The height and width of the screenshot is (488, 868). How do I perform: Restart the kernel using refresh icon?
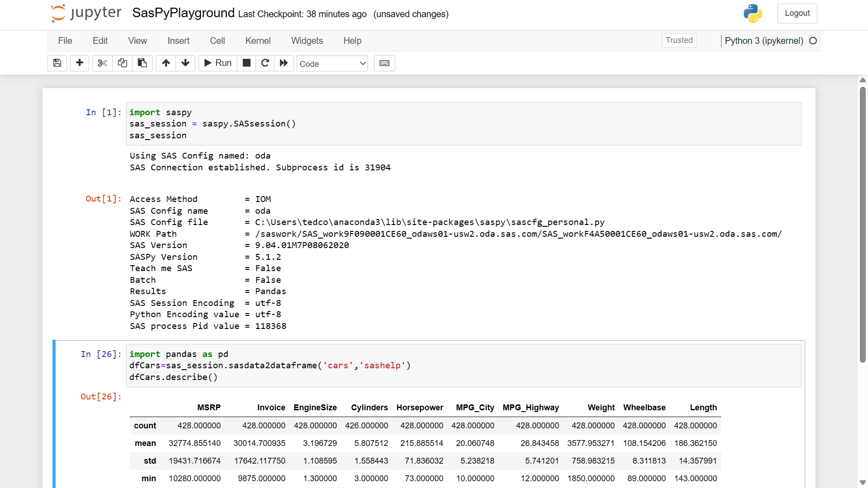[265, 63]
